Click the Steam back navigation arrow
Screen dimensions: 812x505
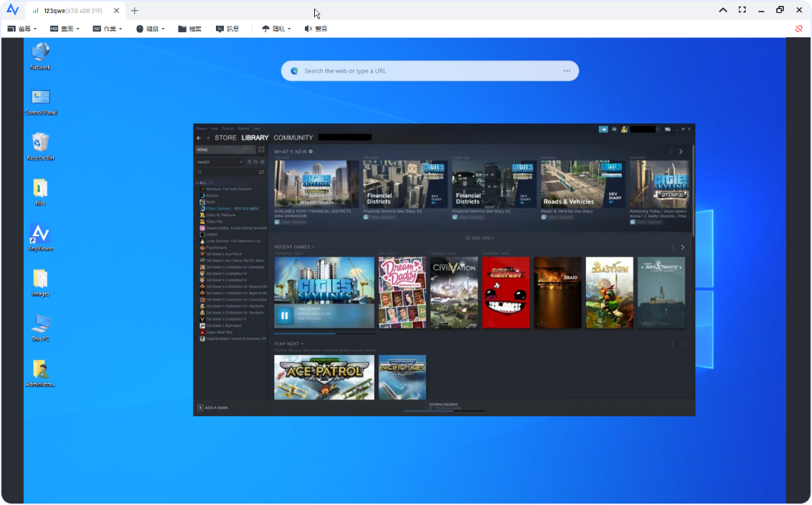[199, 138]
